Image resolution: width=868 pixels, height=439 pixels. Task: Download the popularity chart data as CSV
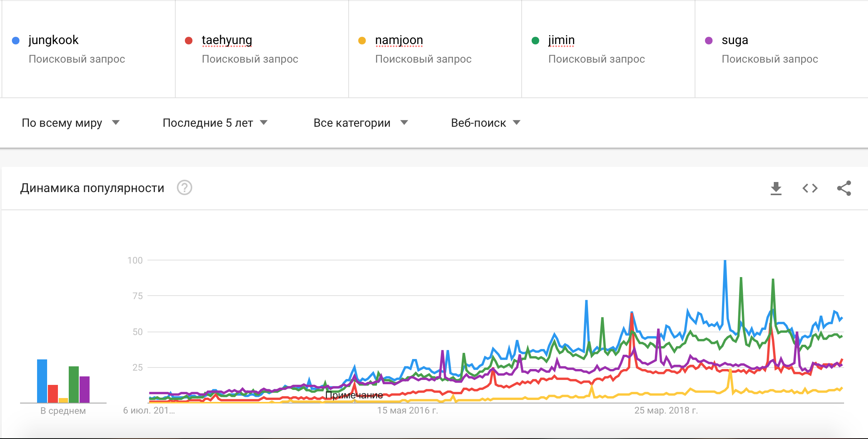(776, 188)
